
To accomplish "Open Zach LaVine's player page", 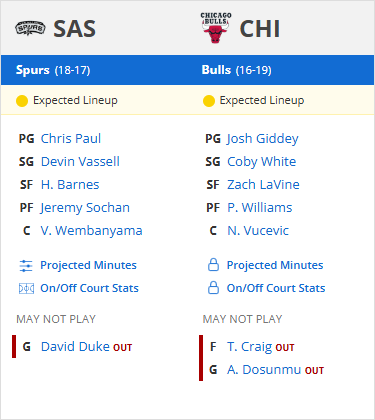I will (263, 185).
